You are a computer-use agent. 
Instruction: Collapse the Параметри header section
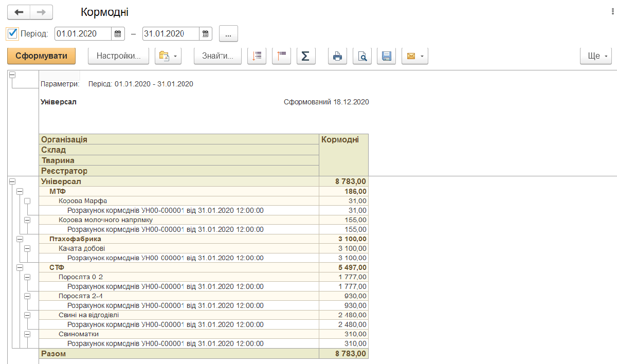point(12,75)
